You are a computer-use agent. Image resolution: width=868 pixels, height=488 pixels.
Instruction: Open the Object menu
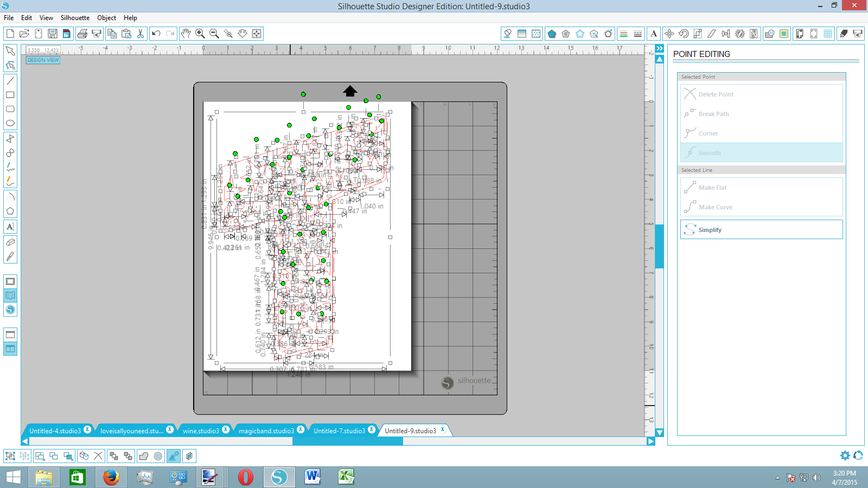click(x=106, y=18)
